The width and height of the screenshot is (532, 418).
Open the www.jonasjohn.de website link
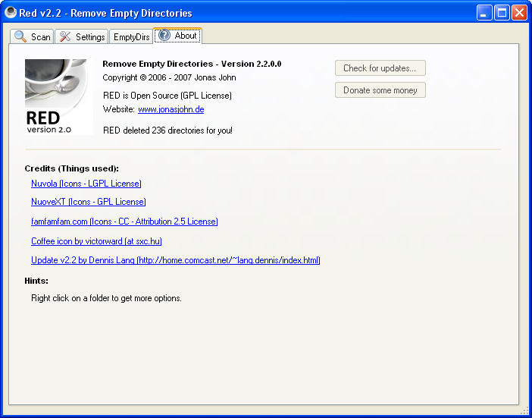coord(171,109)
